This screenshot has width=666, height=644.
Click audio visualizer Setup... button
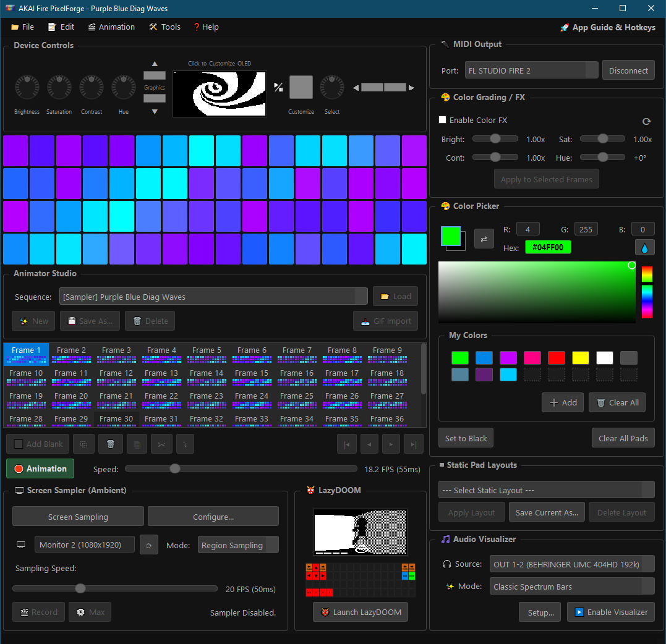point(540,612)
